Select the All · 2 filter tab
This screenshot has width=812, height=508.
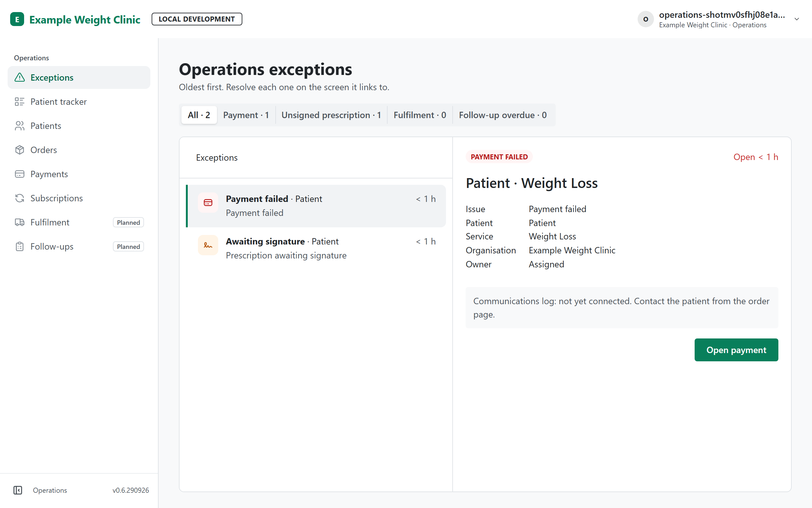pos(199,115)
